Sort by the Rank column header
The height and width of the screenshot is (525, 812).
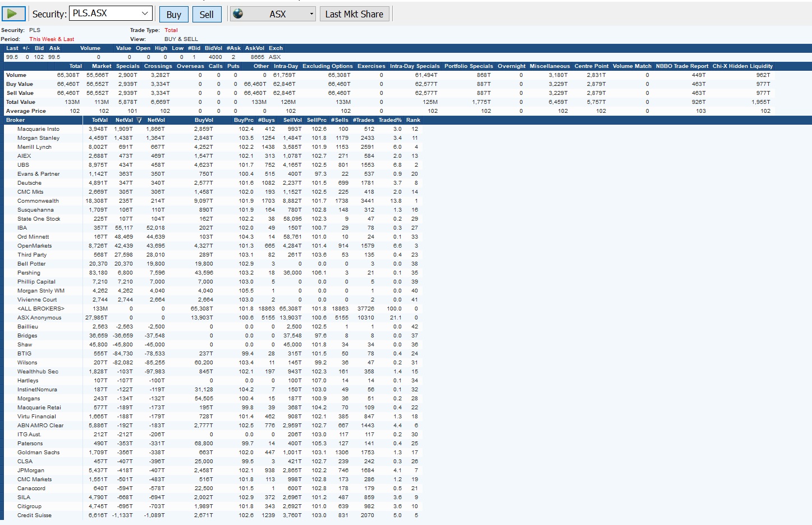tap(413, 120)
